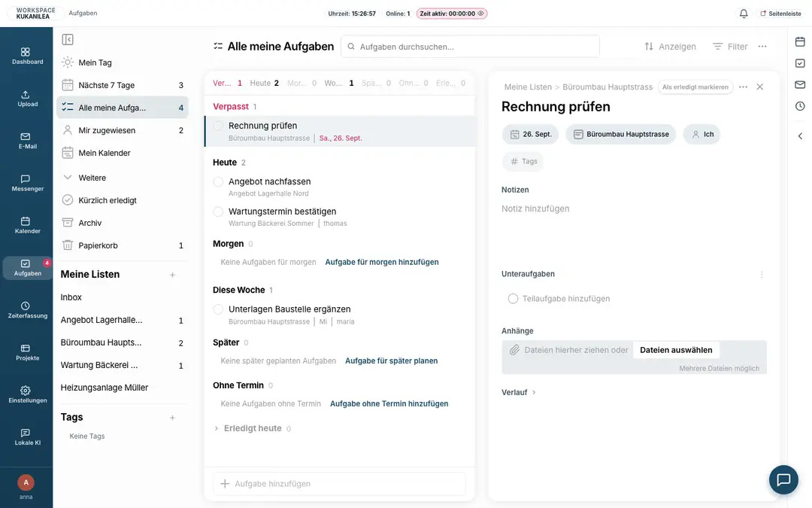Select the Ver... overdue tab
This screenshot has width=812, height=508.
pyautogui.click(x=227, y=83)
